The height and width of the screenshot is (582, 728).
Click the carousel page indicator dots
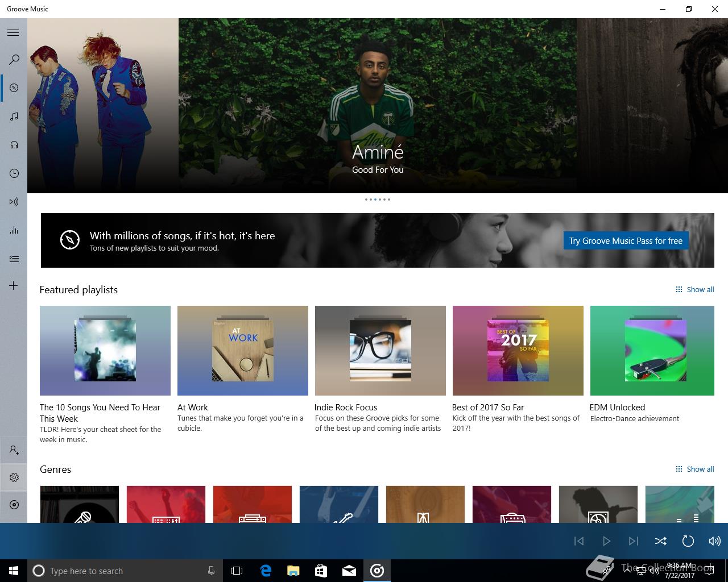pos(378,199)
